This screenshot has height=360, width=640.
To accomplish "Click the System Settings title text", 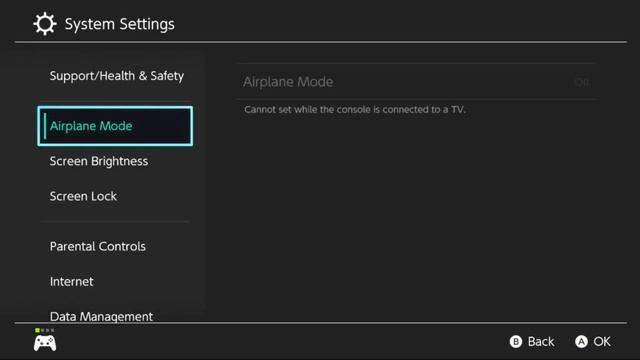I will tap(120, 24).
